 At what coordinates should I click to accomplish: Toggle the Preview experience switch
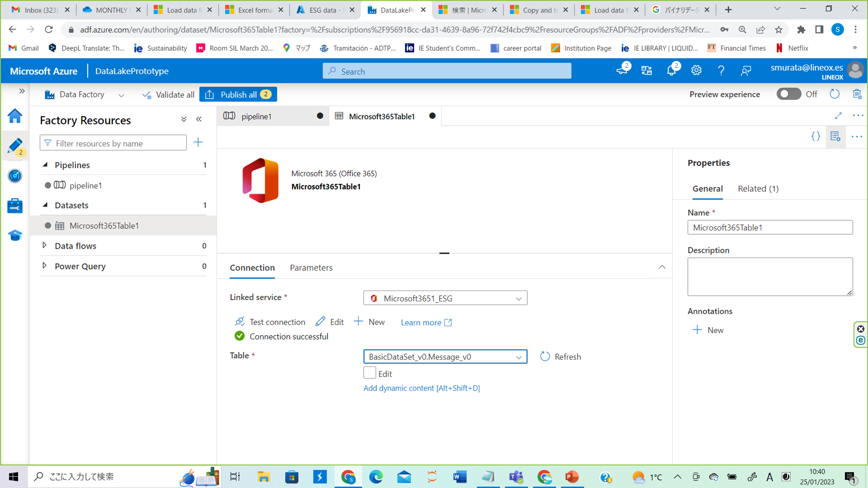[788, 94]
